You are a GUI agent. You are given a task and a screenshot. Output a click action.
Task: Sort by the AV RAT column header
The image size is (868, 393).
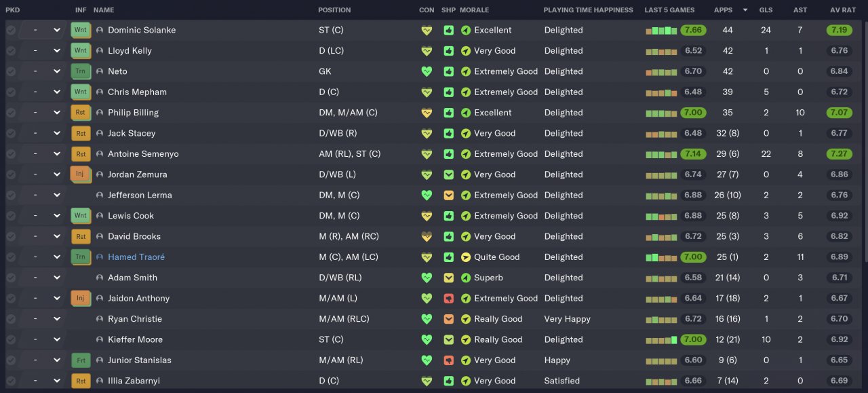point(843,10)
